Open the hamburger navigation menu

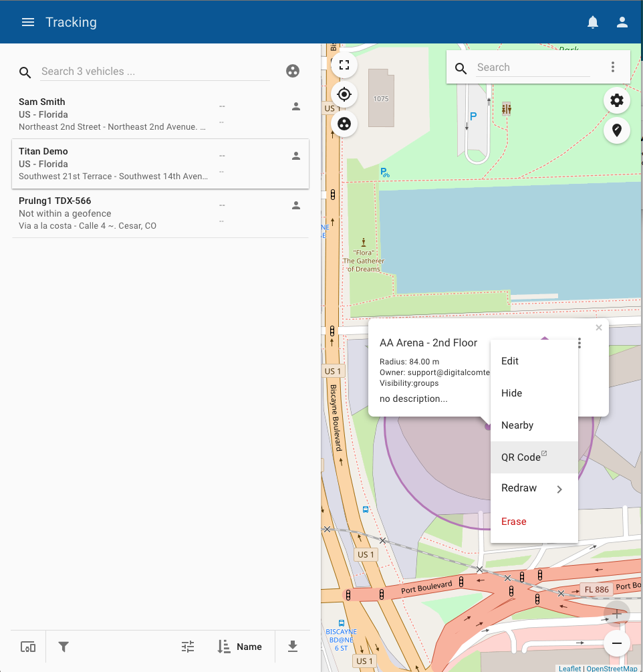coord(28,22)
